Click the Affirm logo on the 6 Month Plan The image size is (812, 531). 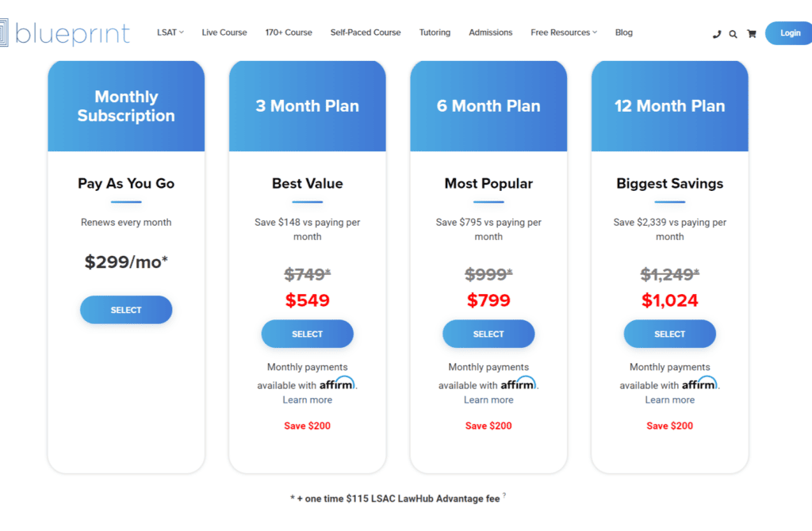tap(518, 383)
